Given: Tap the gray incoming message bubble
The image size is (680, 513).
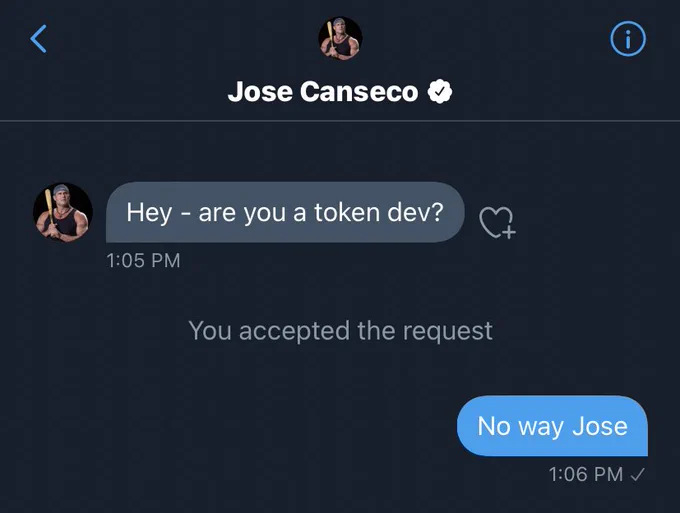Looking at the screenshot, I should point(285,212).
